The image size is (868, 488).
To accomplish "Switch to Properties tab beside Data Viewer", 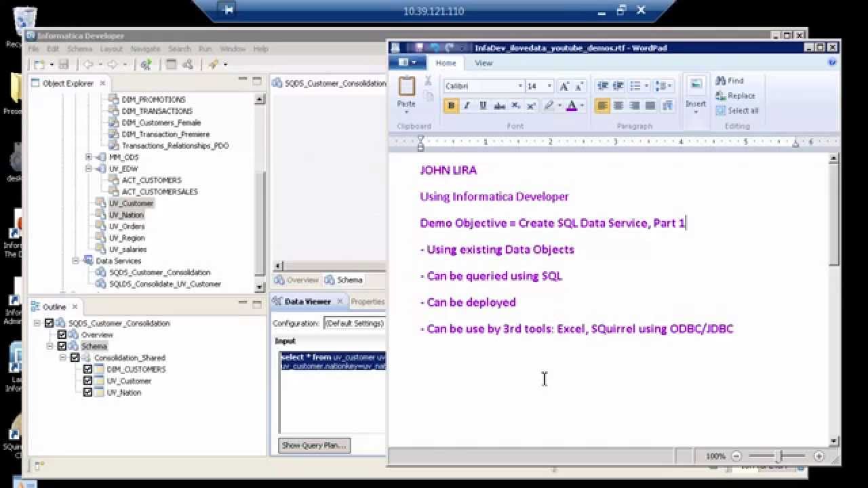I will [x=366, y=302].
